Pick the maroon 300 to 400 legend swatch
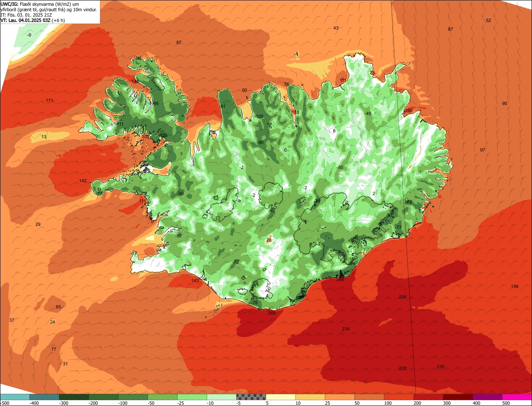This screenshot has width=532, height=406. point(458,397)
